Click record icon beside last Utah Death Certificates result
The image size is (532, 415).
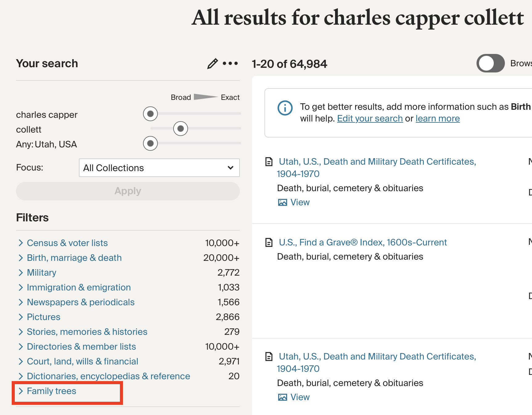pyautogui.click(x=269, y=357)
